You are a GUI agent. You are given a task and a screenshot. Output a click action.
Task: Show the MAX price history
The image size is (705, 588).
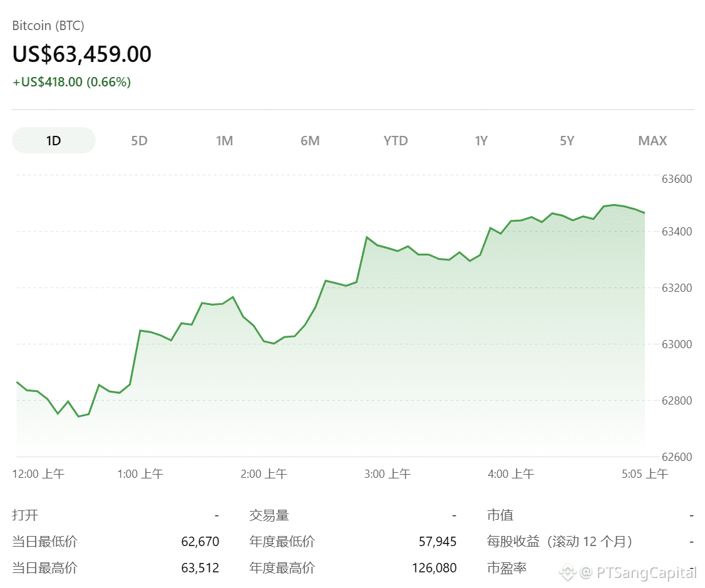(x=652, y=141)
